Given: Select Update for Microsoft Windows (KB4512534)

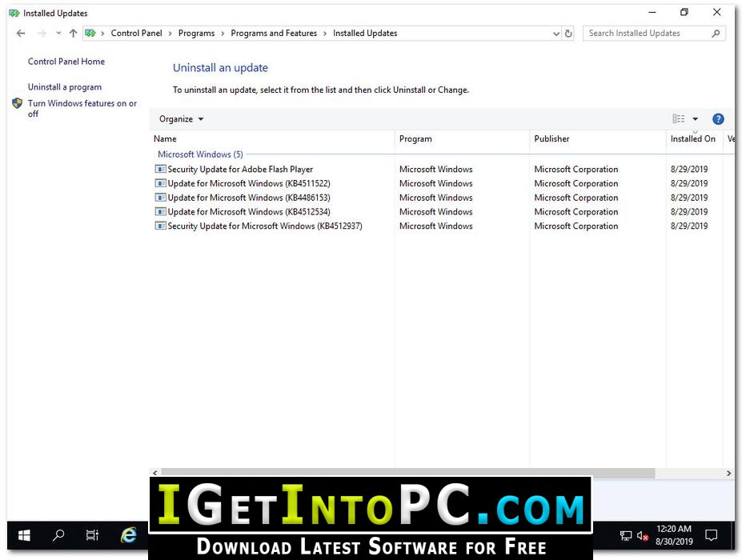Looking at the screenshot, I should pyautogui.click(x=249, y=212).
